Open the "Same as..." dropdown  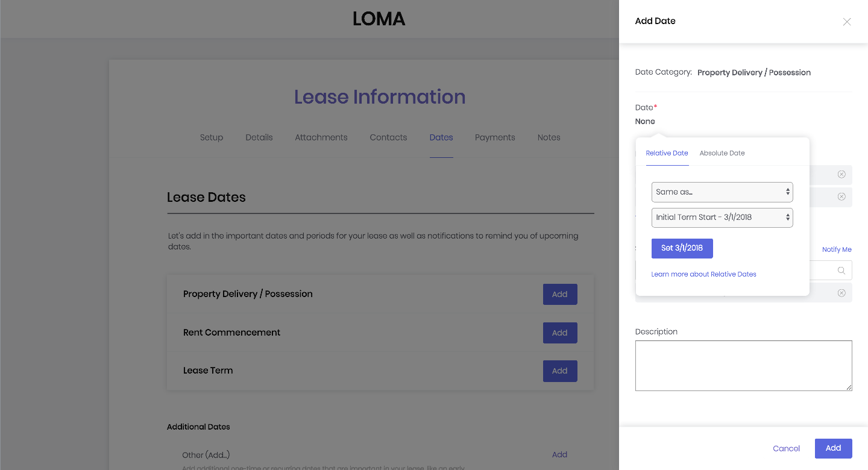(x=722, y=192)
